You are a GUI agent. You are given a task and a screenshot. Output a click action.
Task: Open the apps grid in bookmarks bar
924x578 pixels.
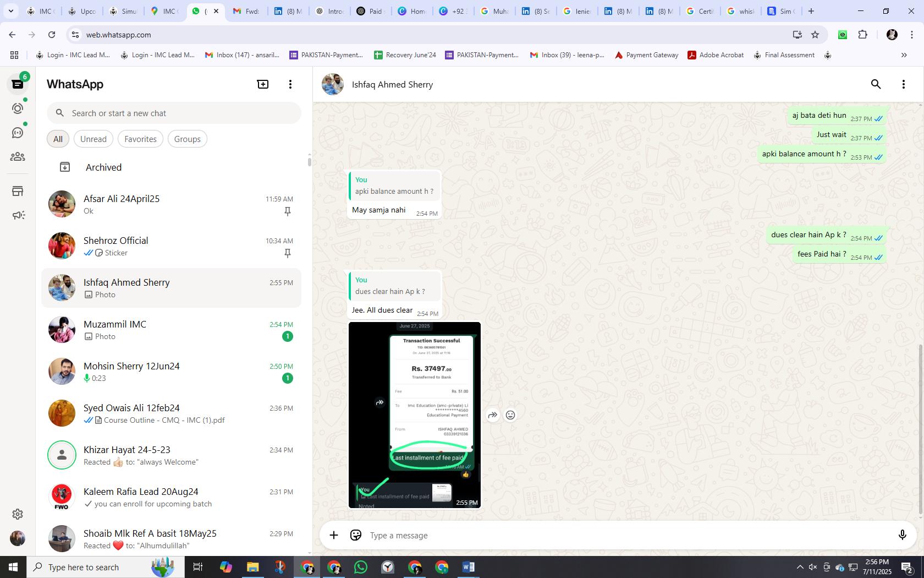pyautogui.click(x=14, y=55)
